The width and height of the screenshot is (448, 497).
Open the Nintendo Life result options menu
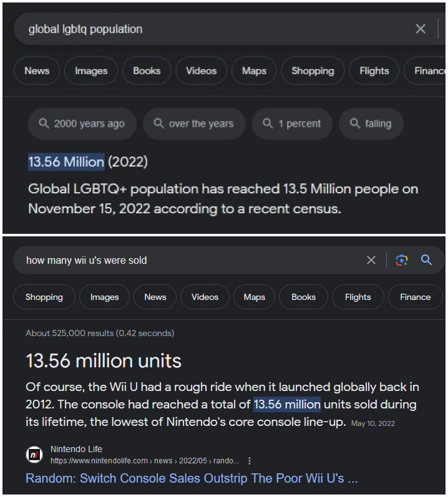(250, 461)
